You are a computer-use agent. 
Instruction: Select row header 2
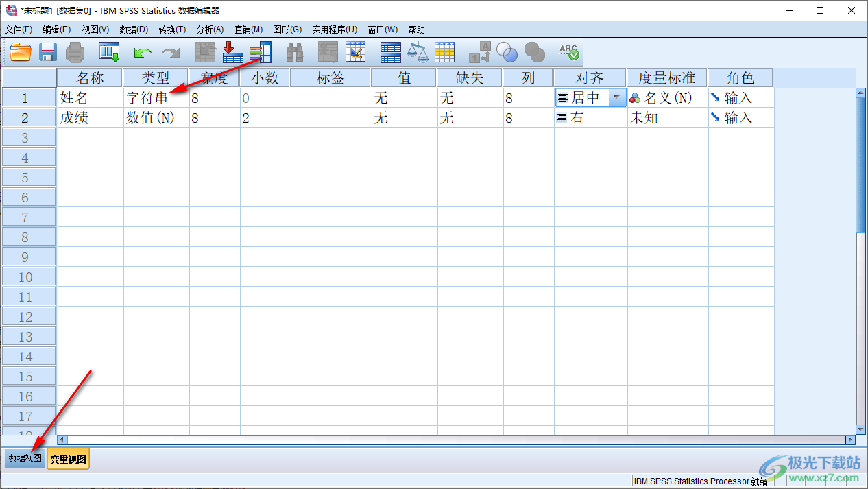pos(29,117)
